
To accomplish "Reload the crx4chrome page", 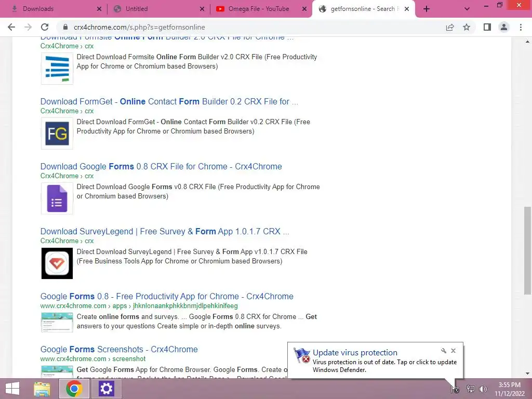I will click(45, 27).
